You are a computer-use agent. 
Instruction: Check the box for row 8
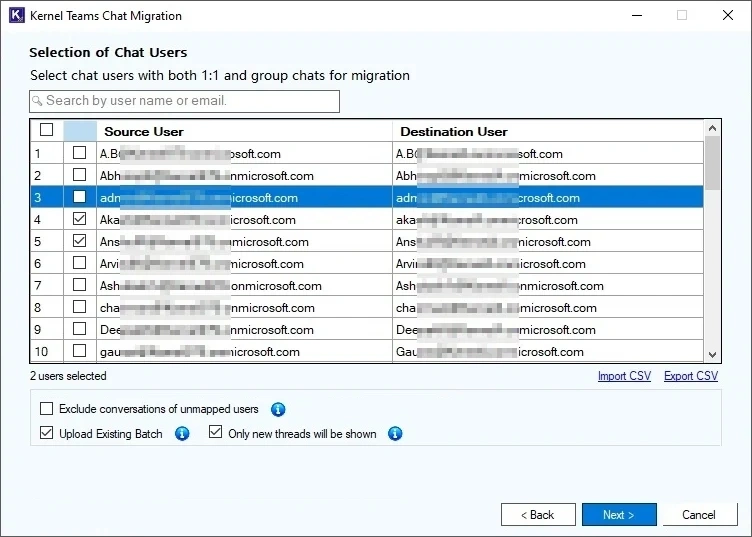pyautogui.click(x=80, y=307)
